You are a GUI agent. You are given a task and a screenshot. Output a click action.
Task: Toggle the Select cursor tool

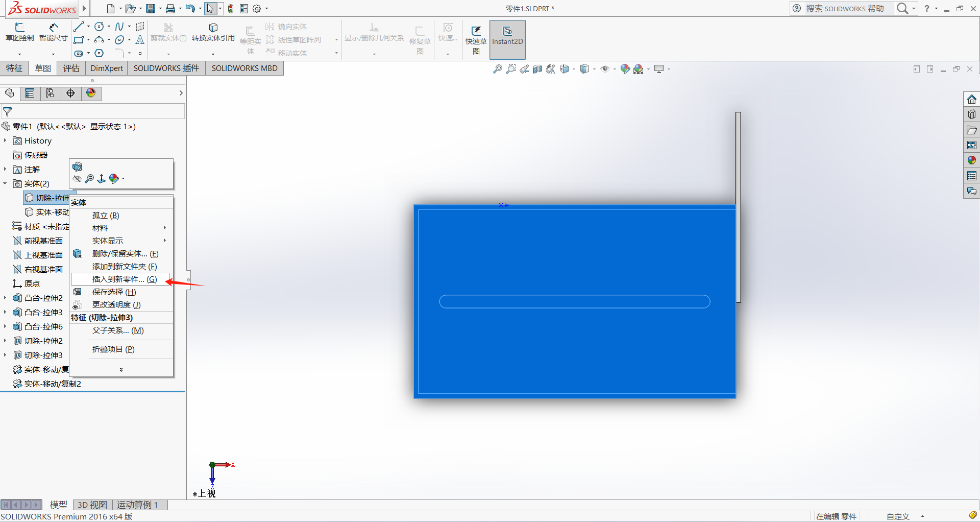pos(210,9)
